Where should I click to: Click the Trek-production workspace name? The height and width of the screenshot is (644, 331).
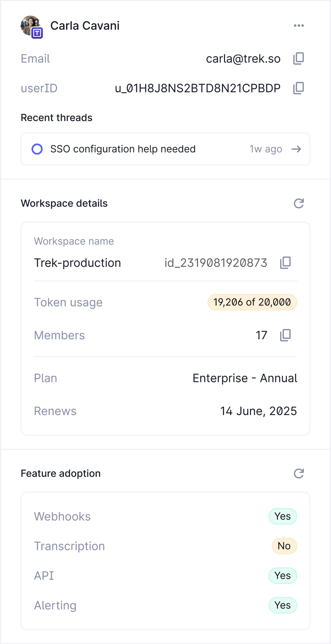pyautogui.click(x=77, y=263)
